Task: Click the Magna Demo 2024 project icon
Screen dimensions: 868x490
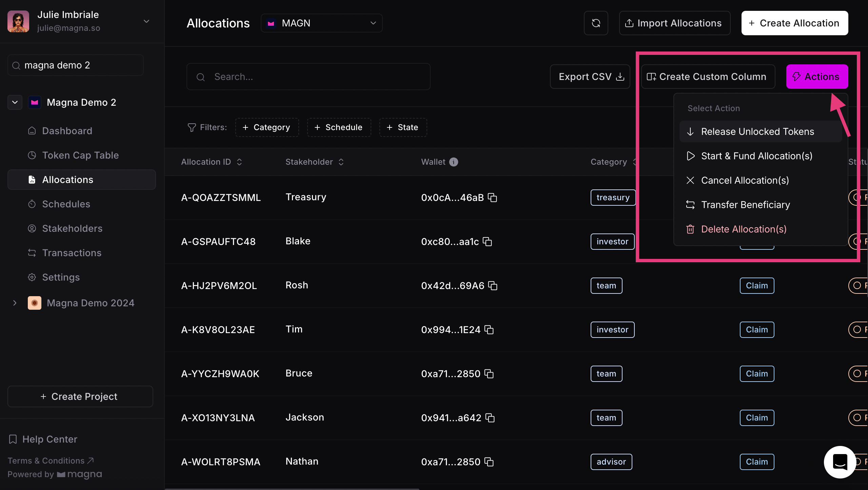Action: tap(35, 303)
